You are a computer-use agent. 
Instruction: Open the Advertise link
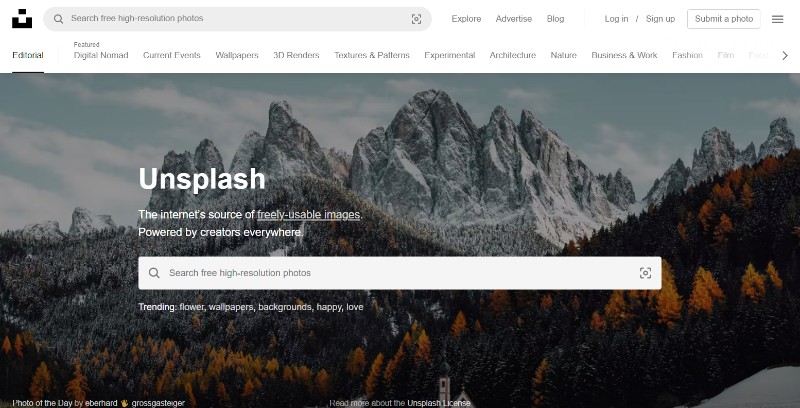513,19
